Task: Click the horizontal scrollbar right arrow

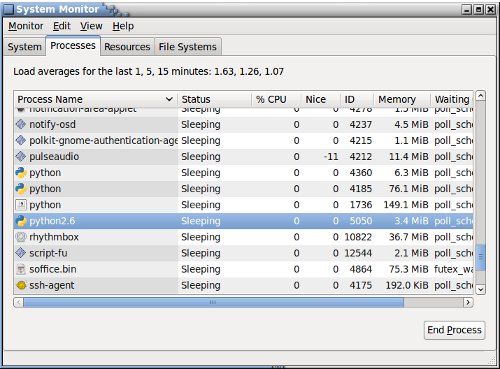Action: pyautogui.click(x=468, y=302)
